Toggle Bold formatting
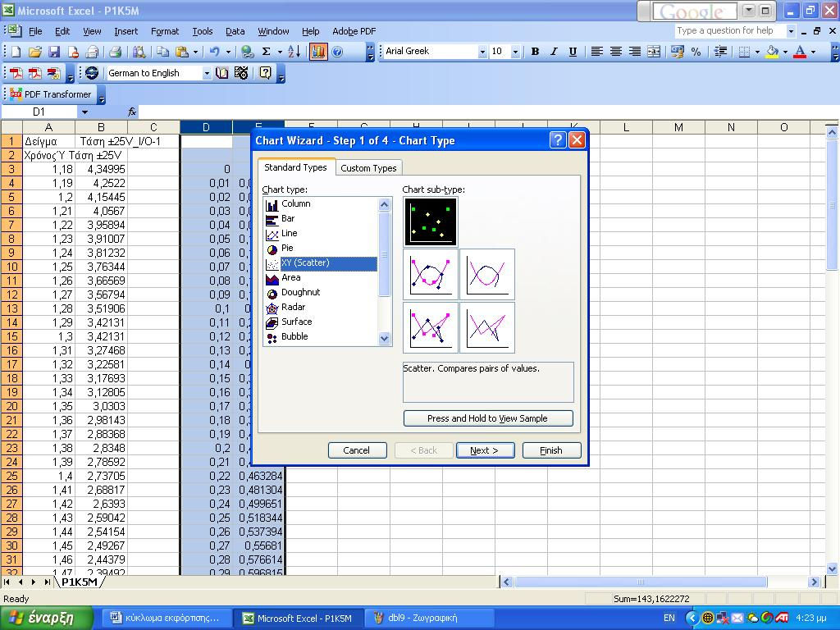 coord(535,52)
